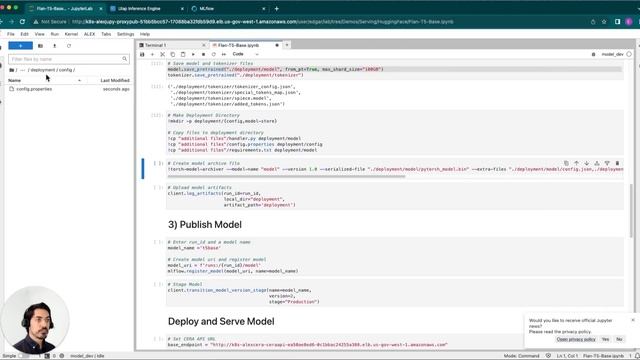Screen dimensions: 640x360
Task: Paste cells using the clipboard toolbar icon
Action: (183, 54)
